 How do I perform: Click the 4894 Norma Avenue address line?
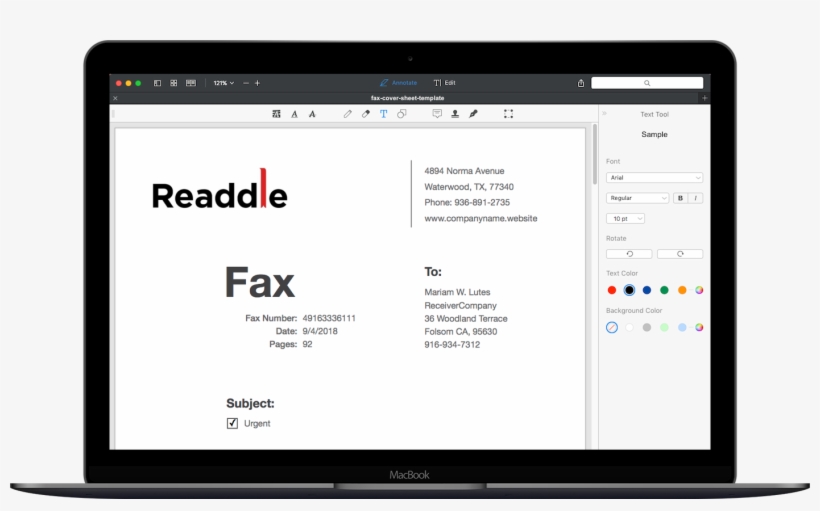click(x=464, y=171)
